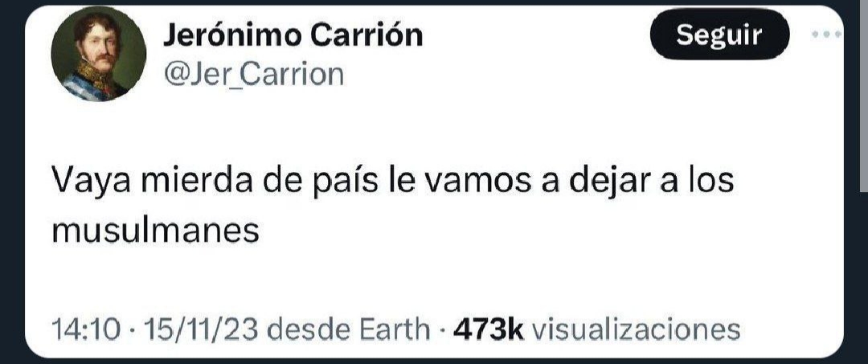Click the surname "Carrión" in the display name
The height and width of the screenshot is (364, 868).
[366, 36]
